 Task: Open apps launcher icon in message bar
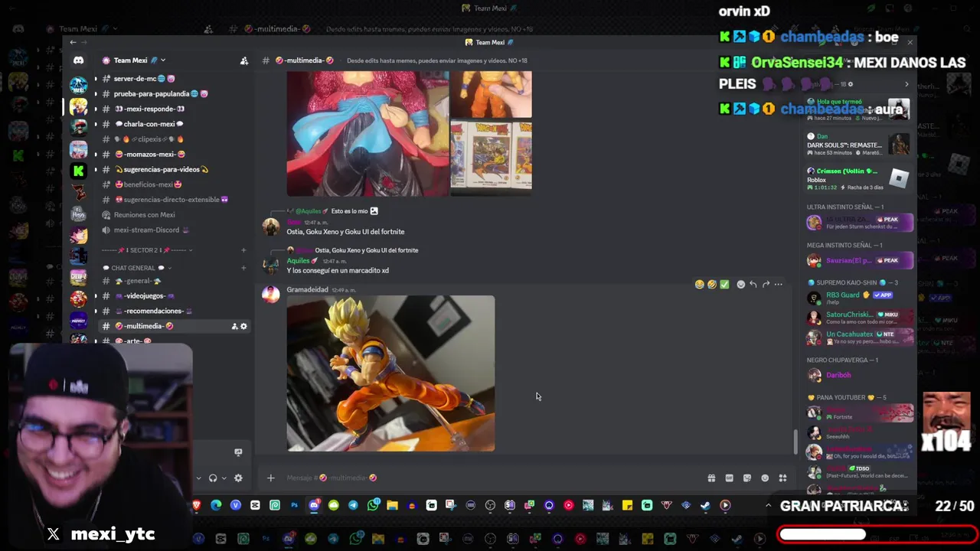coord(782,478)
